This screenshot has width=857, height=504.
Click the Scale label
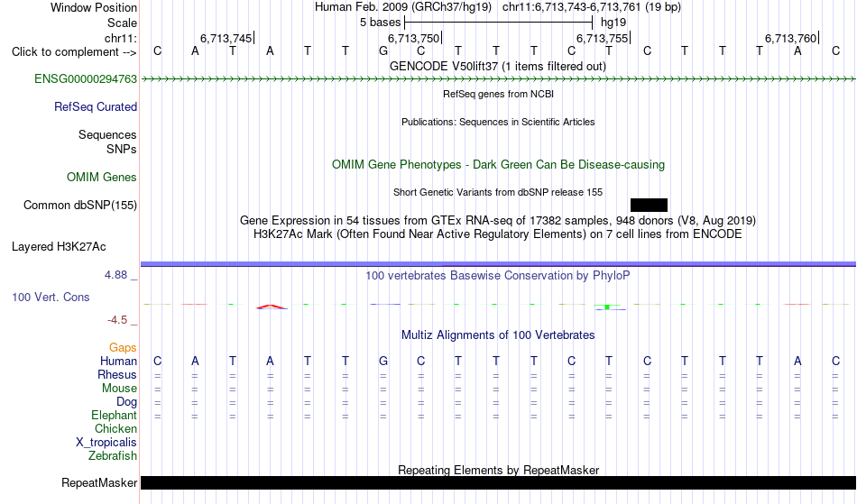[x=122, y=23]
